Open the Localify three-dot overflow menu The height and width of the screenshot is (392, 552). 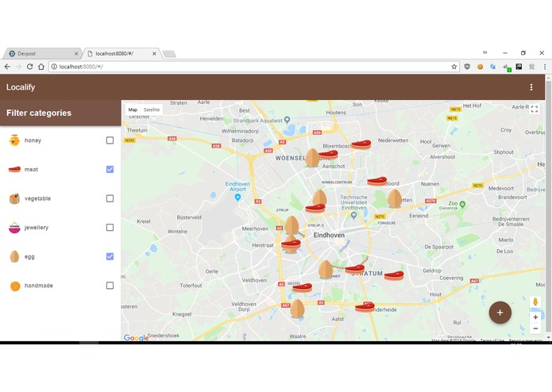pos(531,87)
